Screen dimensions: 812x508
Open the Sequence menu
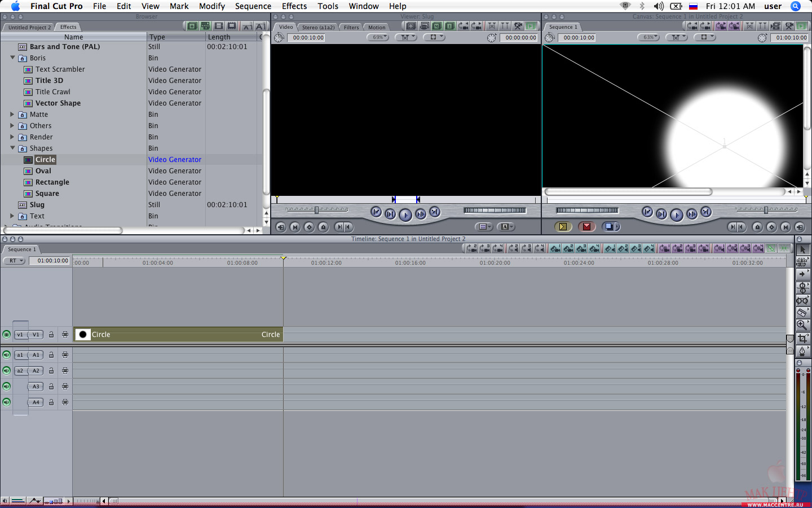pos(253,6)
